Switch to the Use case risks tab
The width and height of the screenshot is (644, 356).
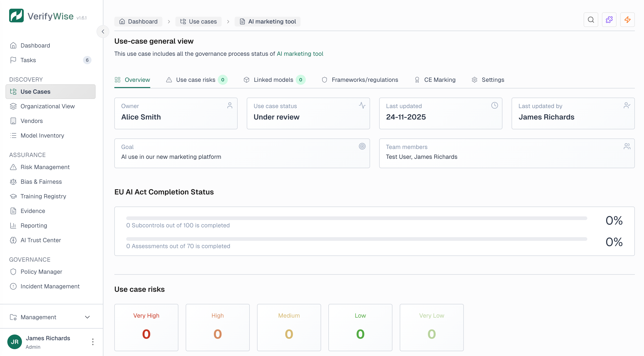click(x=196, y=80)
